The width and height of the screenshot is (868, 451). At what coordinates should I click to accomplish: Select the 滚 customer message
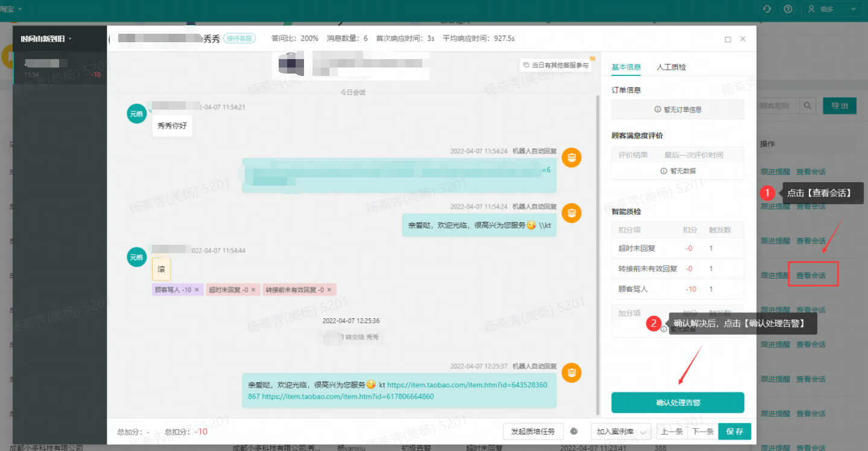pos(162,269)
